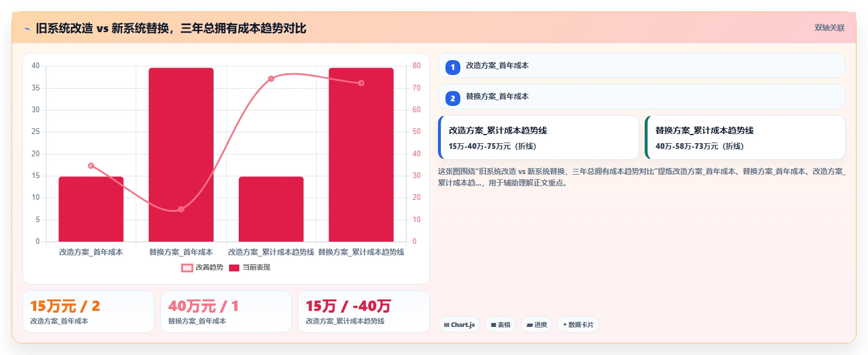Click the left axis value 40
This screenshot has height=355, width=868.
click(35, 65)
